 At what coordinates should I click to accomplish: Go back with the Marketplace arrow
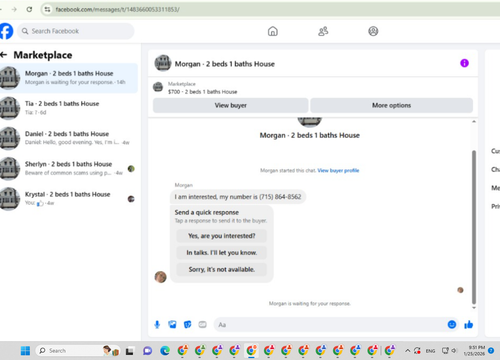(x=4, y=55)
